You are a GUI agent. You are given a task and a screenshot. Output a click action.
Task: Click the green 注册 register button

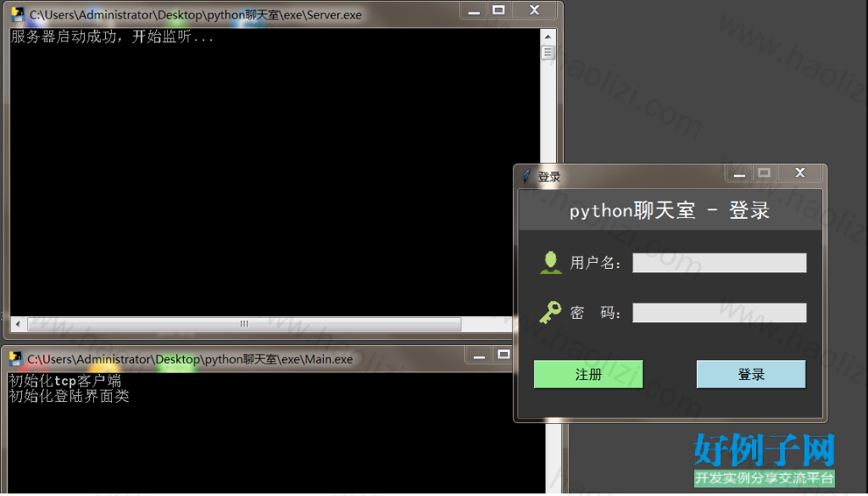[x=588, y=374]
